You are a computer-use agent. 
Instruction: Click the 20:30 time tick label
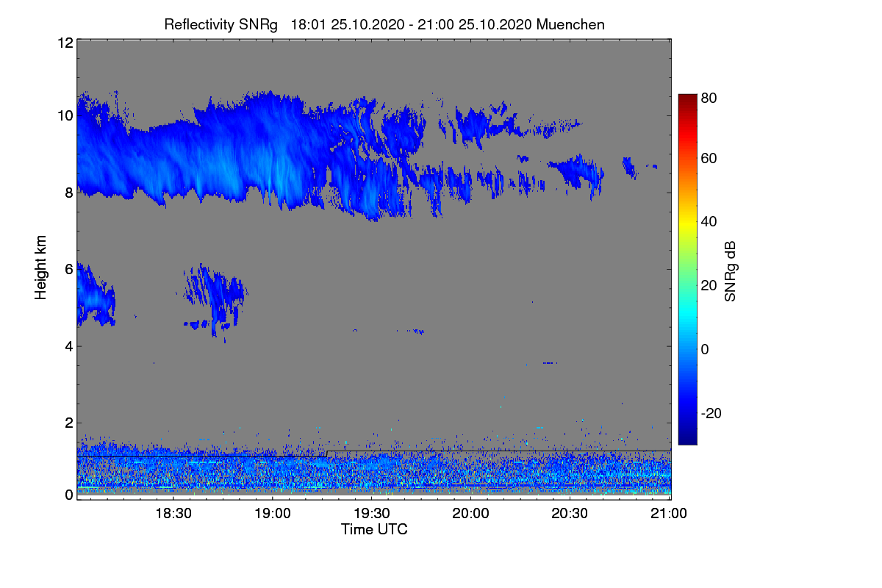[x=570, y=514]
